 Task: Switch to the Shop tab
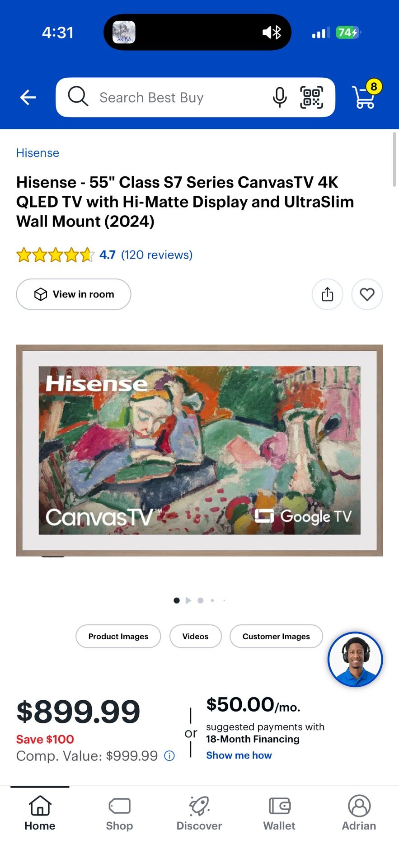(119, 814)
